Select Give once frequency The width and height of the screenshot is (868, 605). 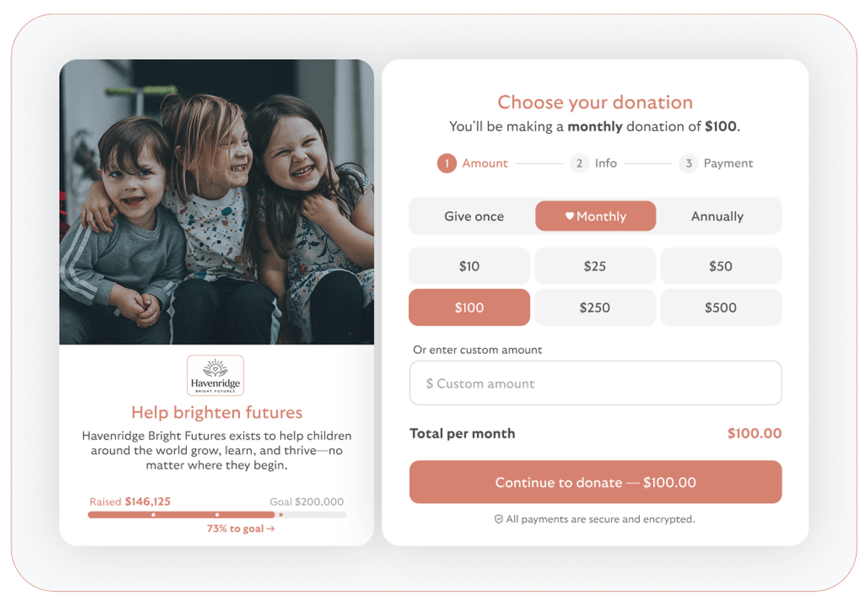point(474,216)
